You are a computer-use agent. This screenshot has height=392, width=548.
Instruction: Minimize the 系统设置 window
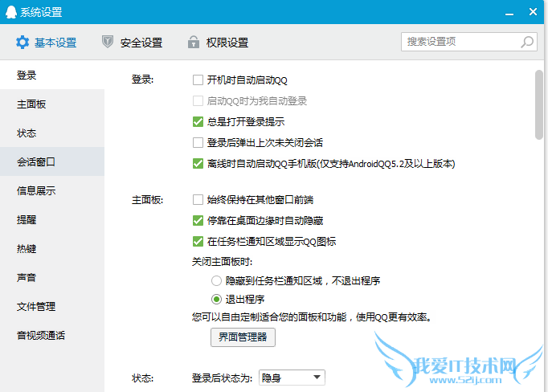[509, 13]
